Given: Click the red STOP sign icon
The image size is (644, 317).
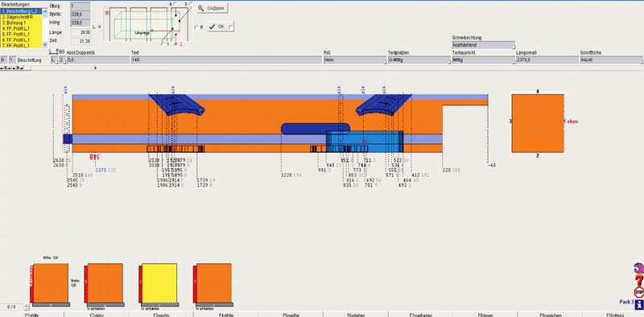Looking at the screenshot, I should (x=638, y=292).
